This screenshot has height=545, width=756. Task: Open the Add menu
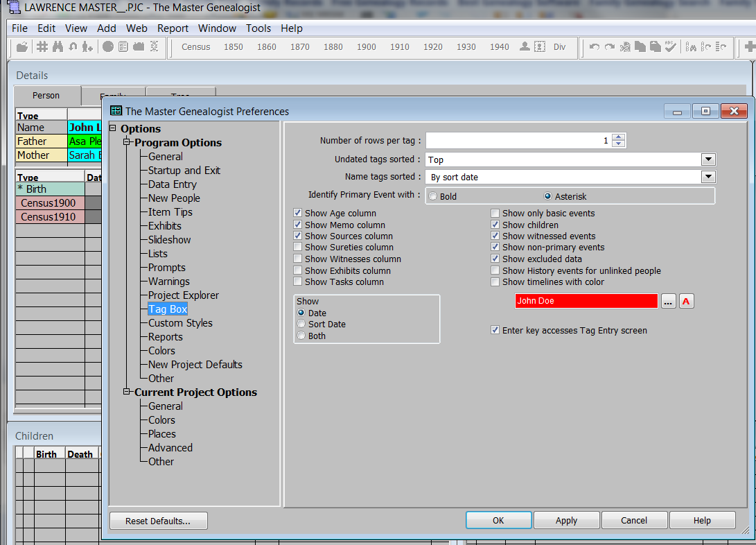coord(107,28)
